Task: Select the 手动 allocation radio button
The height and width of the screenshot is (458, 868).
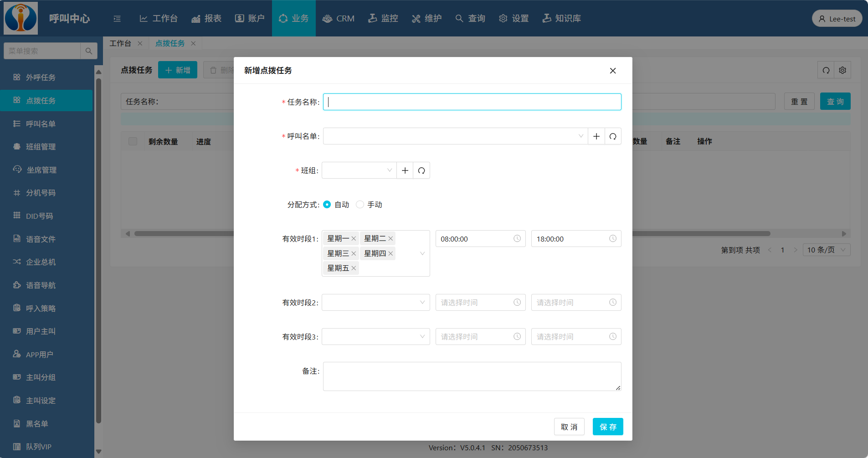Action: click(x=360, y=205)
